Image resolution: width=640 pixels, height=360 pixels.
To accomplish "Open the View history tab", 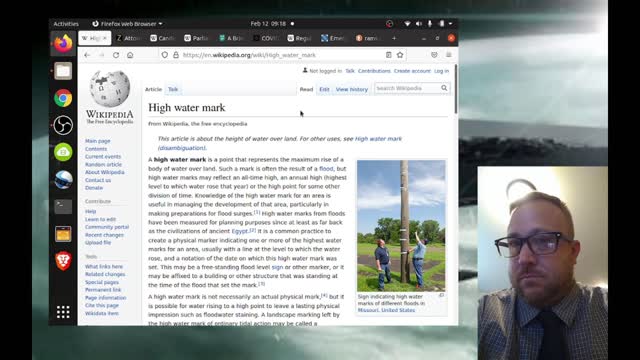I will click(351, 89).
